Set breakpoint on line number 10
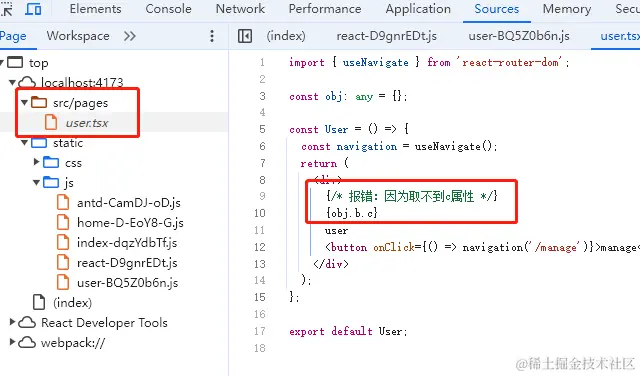Image resolution: width=640 pixels, height=376 pixels. coord(260,213)
